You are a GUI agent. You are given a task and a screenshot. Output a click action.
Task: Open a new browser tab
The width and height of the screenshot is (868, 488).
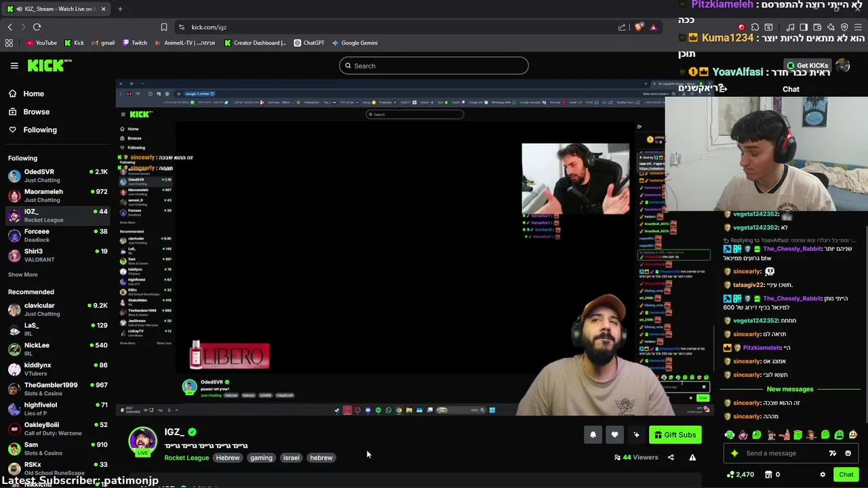point(120,9)
